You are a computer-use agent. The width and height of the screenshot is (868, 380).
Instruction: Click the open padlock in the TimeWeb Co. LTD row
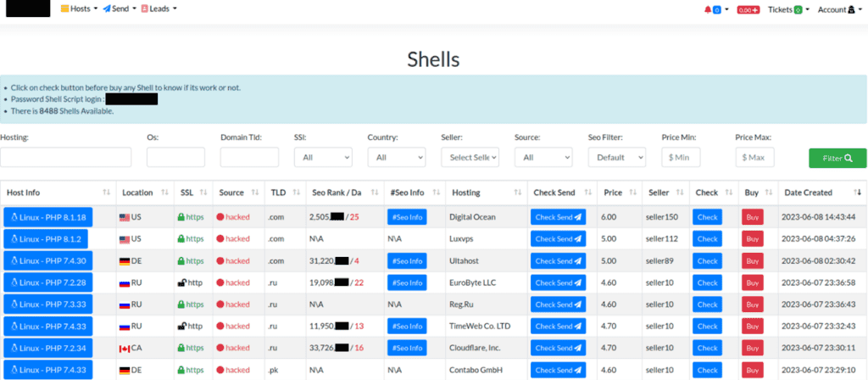click(x=181, y=327)
